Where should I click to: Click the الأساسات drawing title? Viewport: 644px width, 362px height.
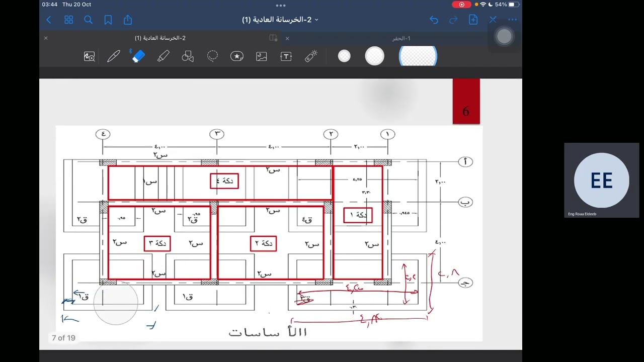pyautogui.click(x=268, y=332)
